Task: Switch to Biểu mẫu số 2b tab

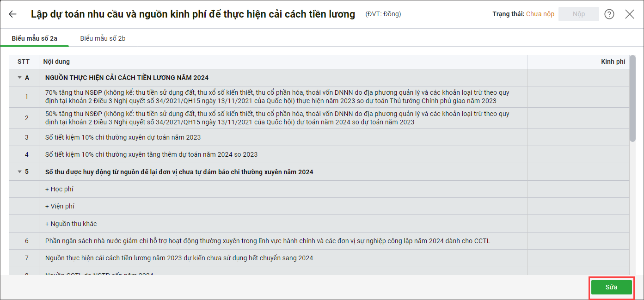Action: click(103, 38)
